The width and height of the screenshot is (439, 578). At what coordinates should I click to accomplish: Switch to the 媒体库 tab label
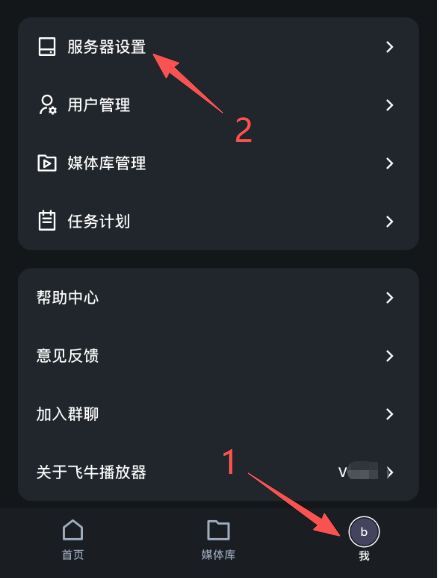(x=218, y=554)
